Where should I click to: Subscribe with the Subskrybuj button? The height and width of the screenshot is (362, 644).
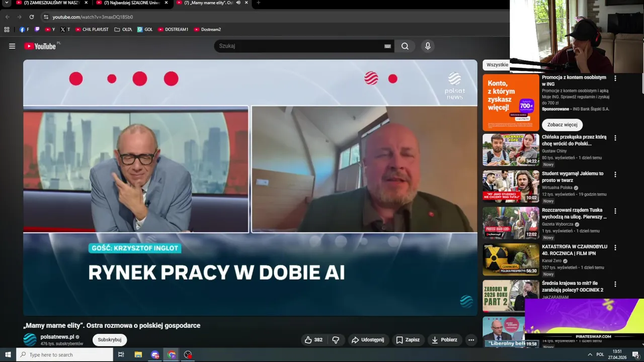(x=110, y=340)
